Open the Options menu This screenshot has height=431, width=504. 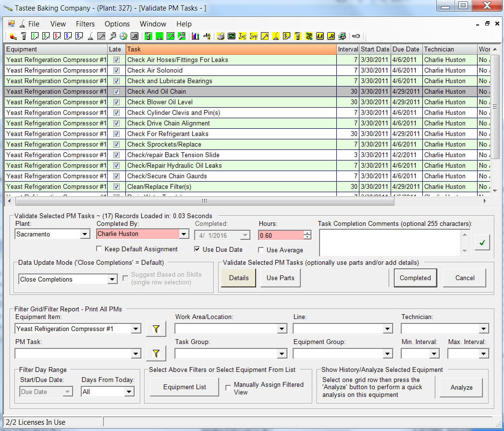(117, 24)
